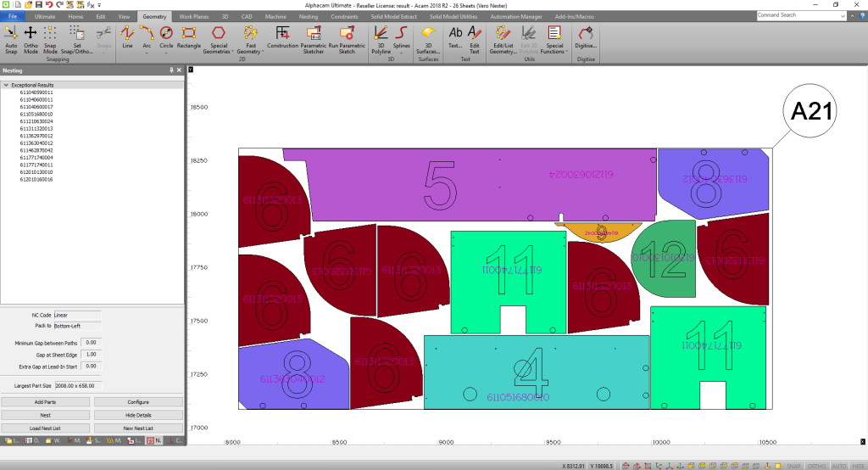The width and height of the screenshot is (868, 470).
Task: Select the Line drawing tool
Action: (x=127, y=37)
